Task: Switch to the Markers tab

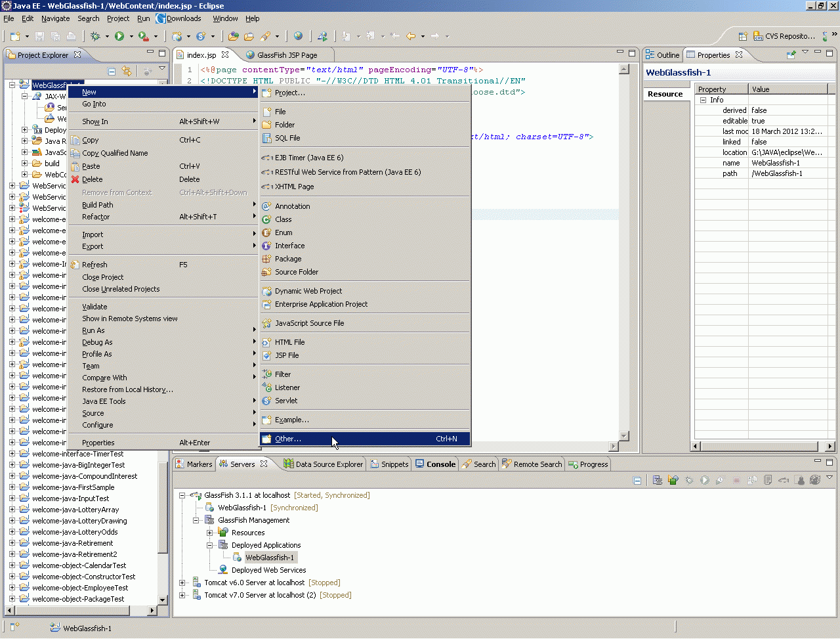Action: pos(194,464)
